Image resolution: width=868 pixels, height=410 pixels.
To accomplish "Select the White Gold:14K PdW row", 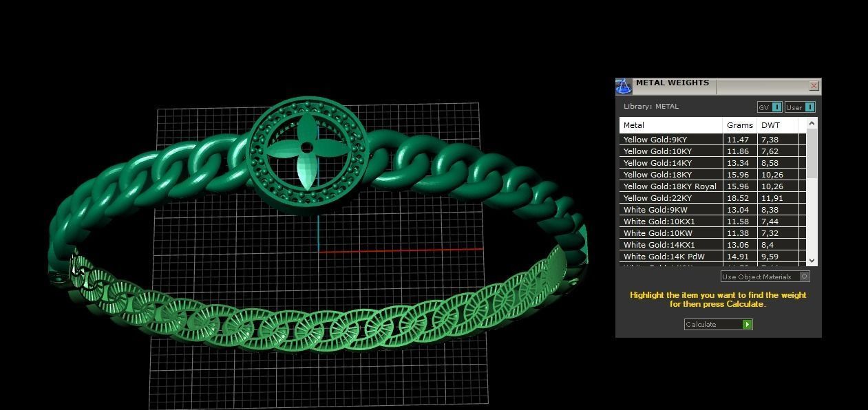I will coord(712,257).
